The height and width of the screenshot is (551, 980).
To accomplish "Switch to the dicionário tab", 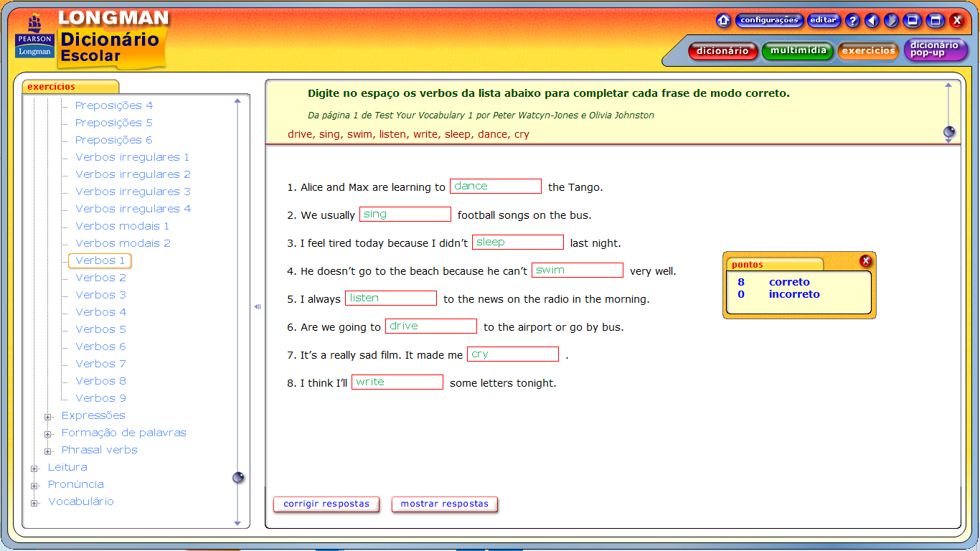I will (722, 51).
